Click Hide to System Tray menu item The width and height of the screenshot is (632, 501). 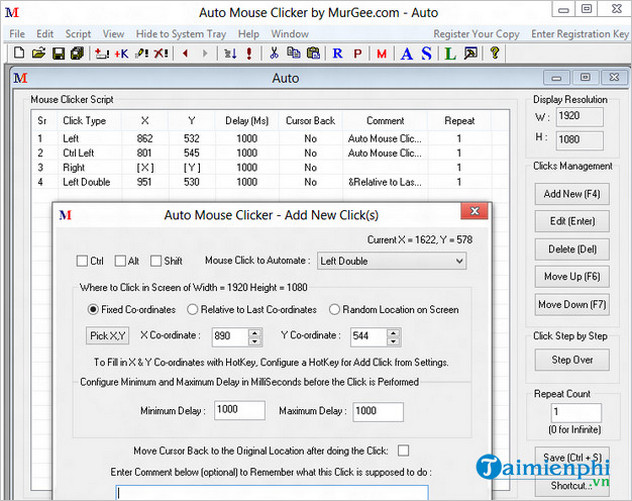tap(181, 34)
